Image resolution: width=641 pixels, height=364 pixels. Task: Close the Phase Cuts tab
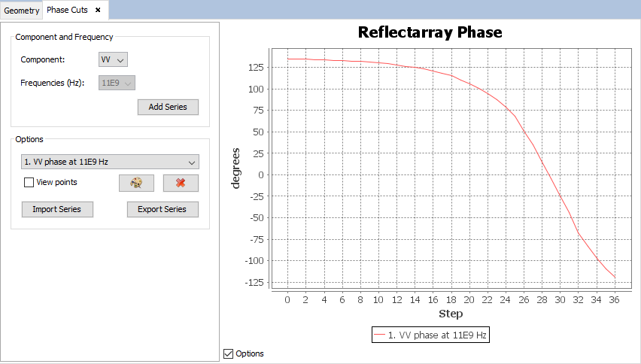pos(98,11)
